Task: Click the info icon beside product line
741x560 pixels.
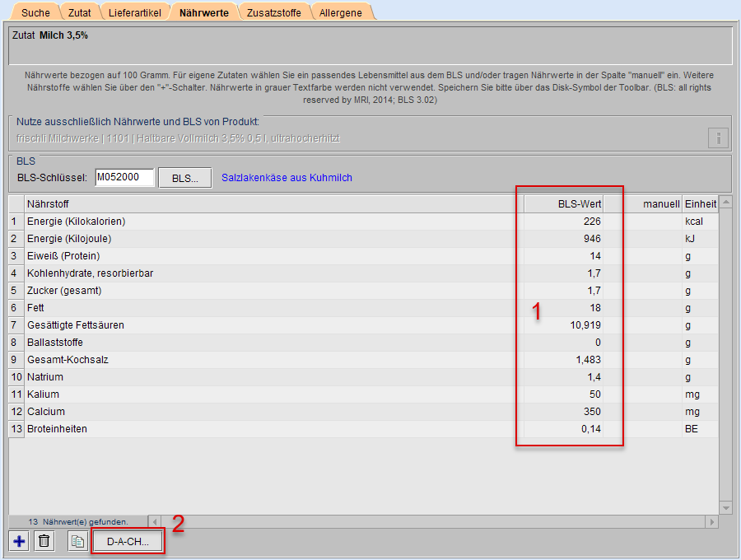Action: click(718, 138)
